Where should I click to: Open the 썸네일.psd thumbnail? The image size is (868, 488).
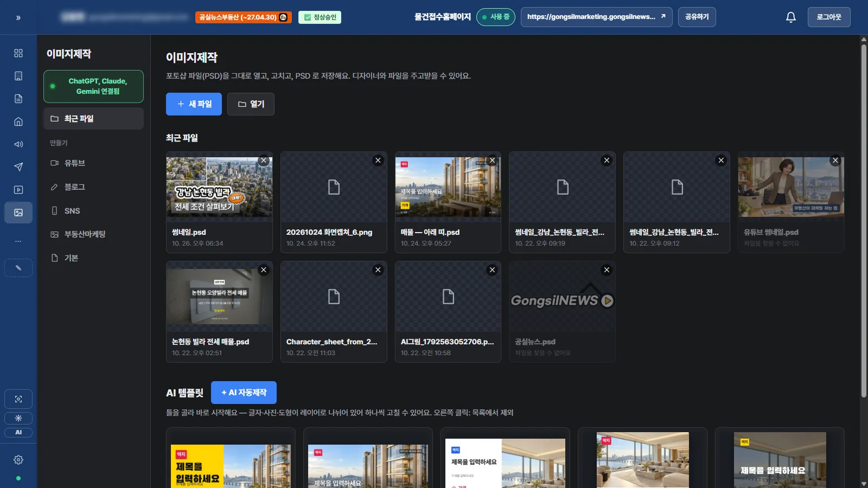pos(219,187)
